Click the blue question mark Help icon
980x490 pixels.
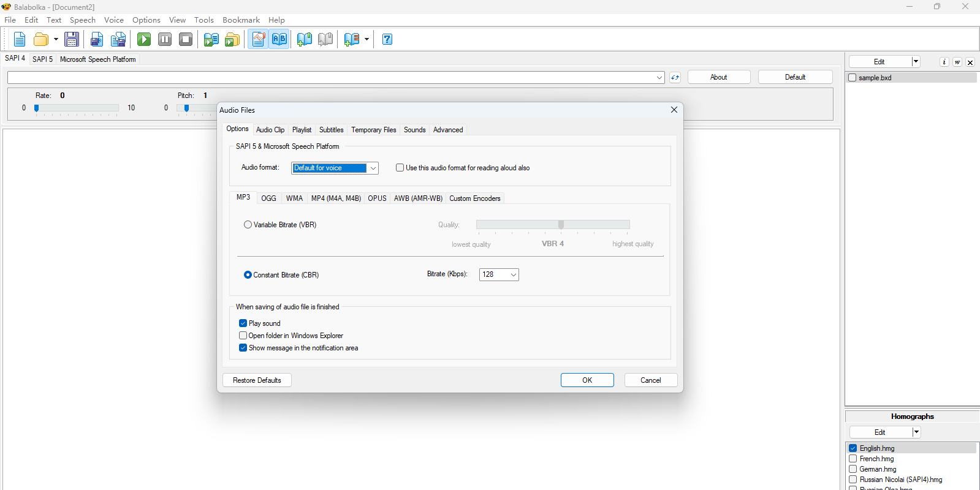click(387, 40)
